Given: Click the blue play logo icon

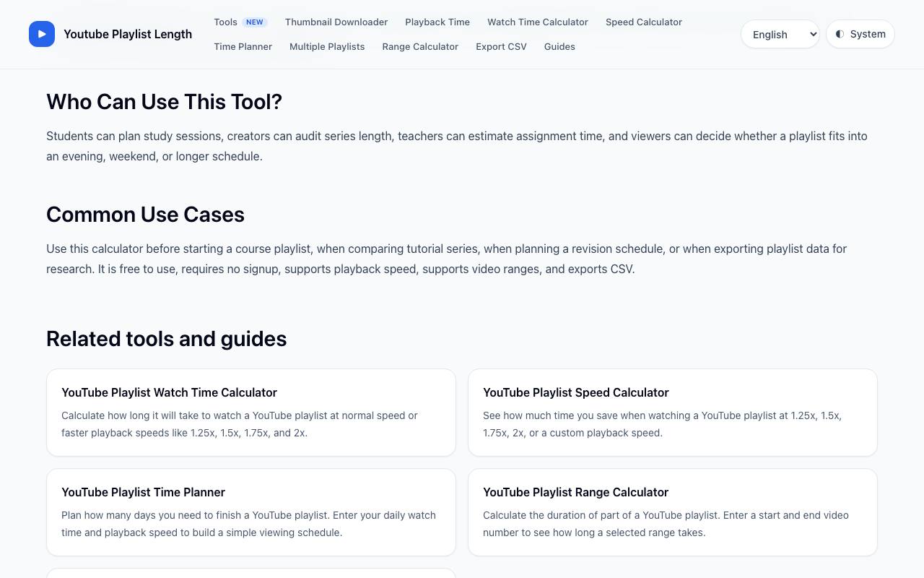Looking at the screenshot, I should click(42, 34).
